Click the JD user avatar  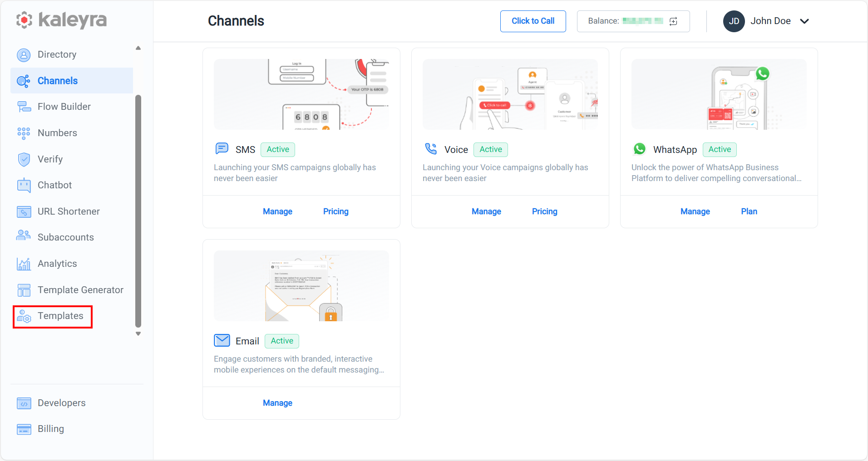(734, 21)
